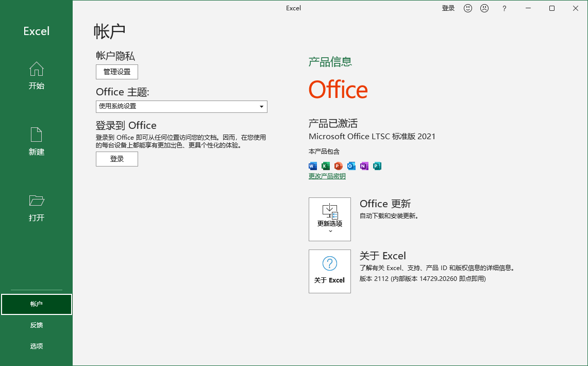Expand the 更新选项 update options button
The width and height of the screenshot is (588, 366).
click(x=330, y=220)
